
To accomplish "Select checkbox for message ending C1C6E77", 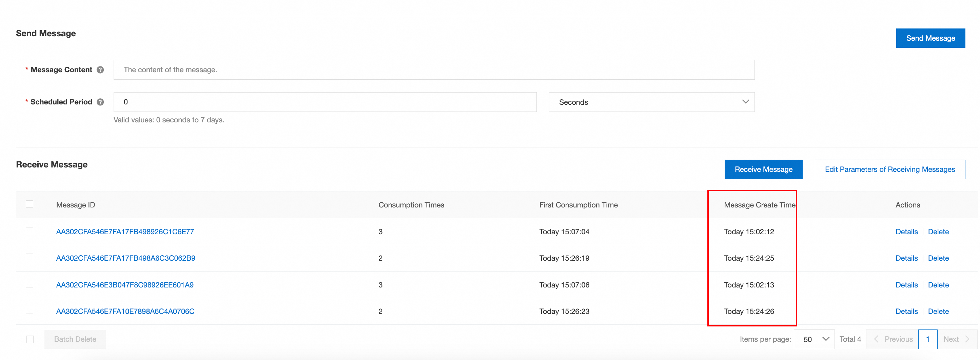I will pyautogui.click(x=30, y=231).
